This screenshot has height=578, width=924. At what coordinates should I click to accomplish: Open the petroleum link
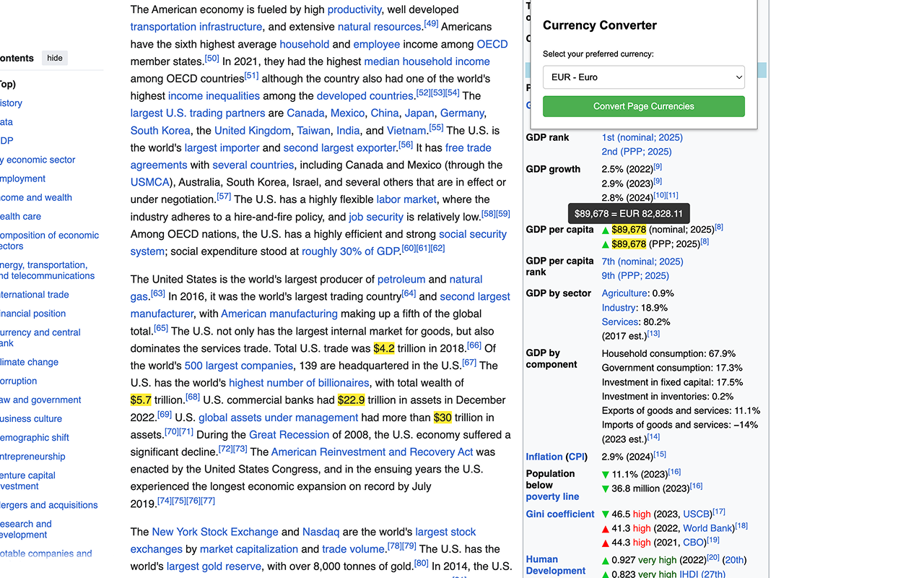click(401, 279)
